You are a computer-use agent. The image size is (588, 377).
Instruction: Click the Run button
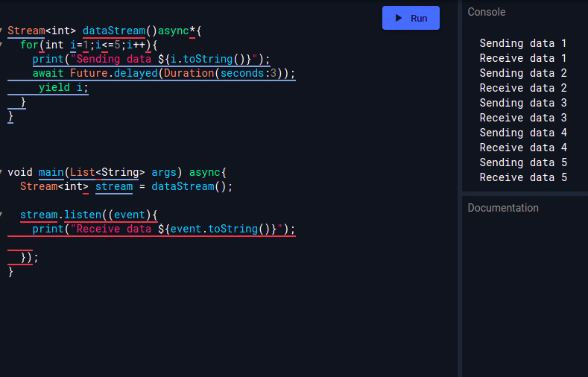(411, 18)
